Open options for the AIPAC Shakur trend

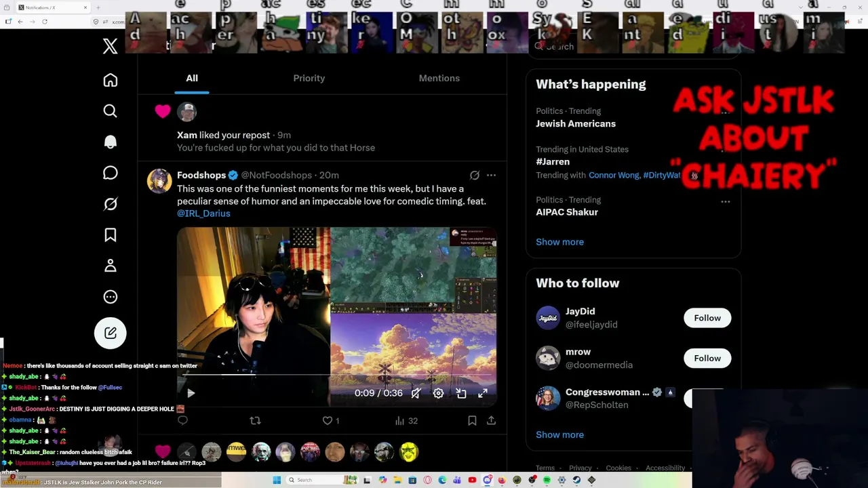pyautogui.click(x=726, y=201)
